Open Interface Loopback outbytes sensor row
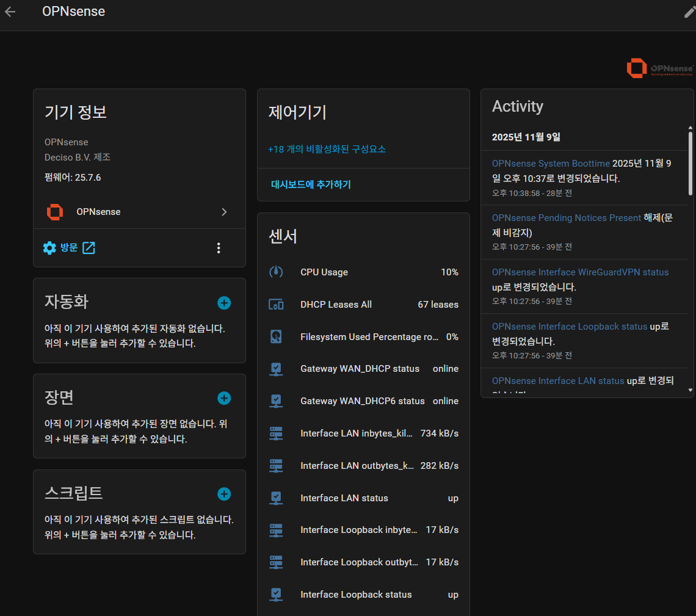This screenshot has height=616, width=696. point(363,562)
